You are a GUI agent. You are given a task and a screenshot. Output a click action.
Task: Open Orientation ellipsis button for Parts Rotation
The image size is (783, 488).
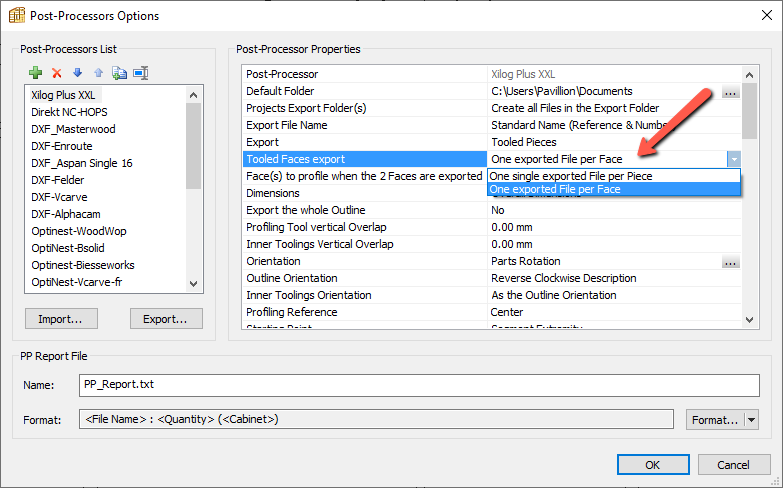pos(731,262)
